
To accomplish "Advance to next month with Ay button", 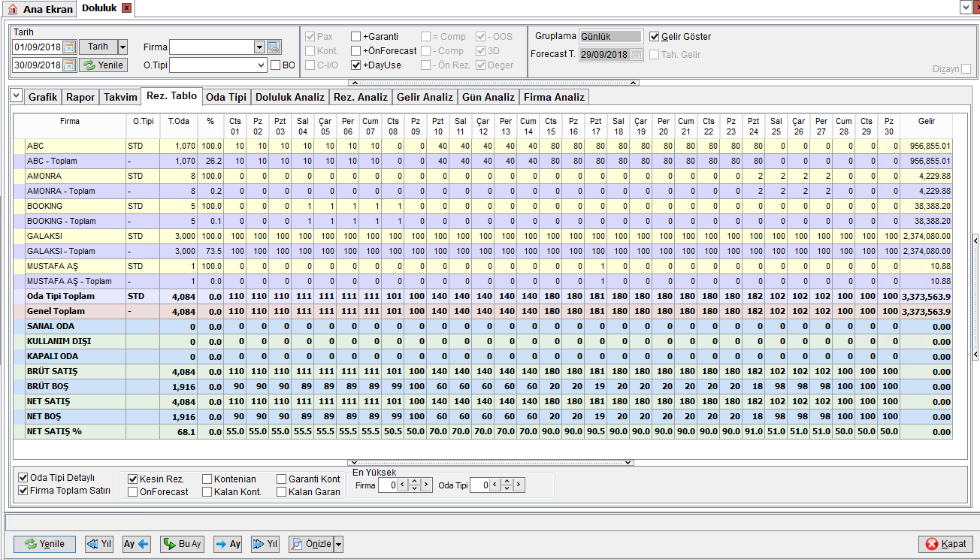I will point(228,544).
